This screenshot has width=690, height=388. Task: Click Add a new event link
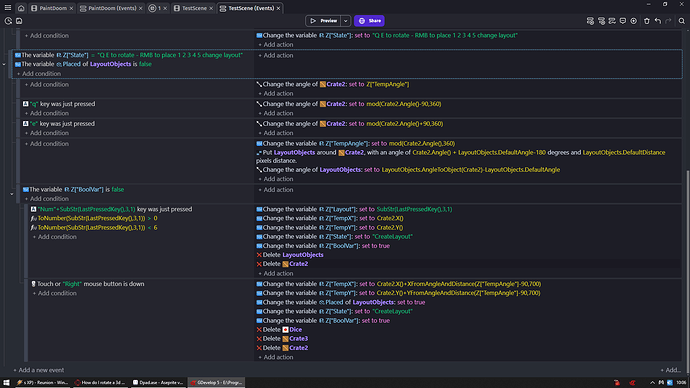[x=39, y=370]
